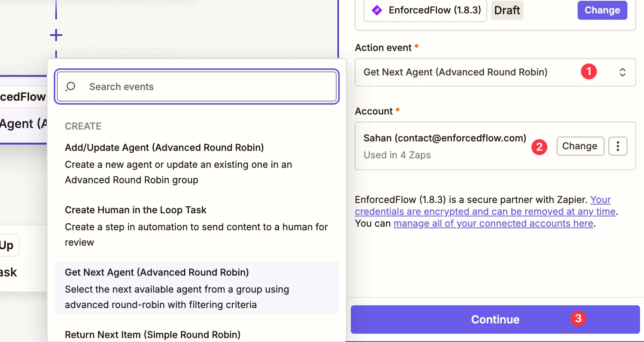
Task: Click the purple Change app button
Action: point(602,10)
